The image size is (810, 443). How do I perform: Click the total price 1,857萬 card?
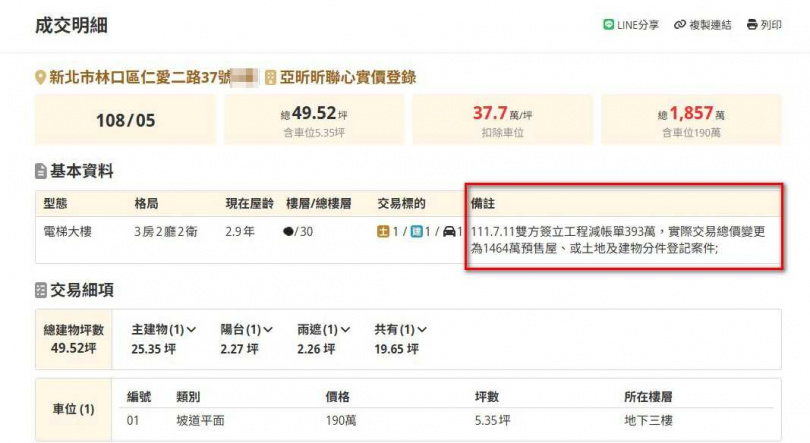click(x=691, y=120)
